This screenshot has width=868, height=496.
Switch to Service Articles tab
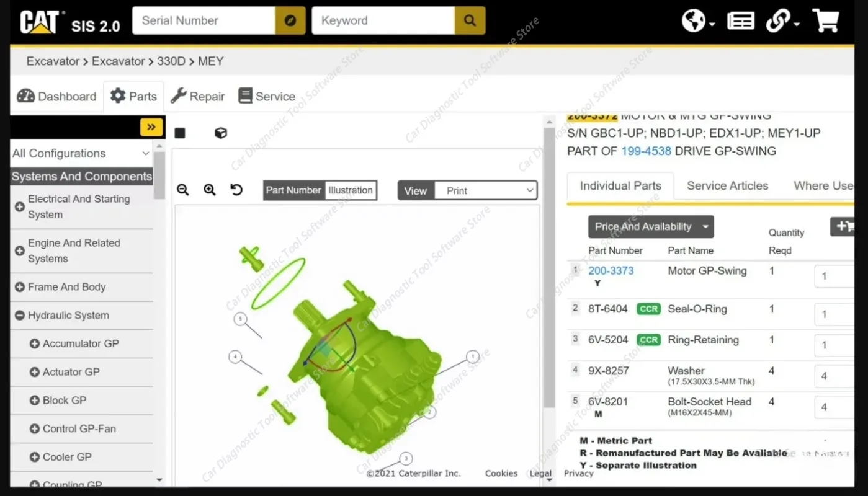[727, 186]
